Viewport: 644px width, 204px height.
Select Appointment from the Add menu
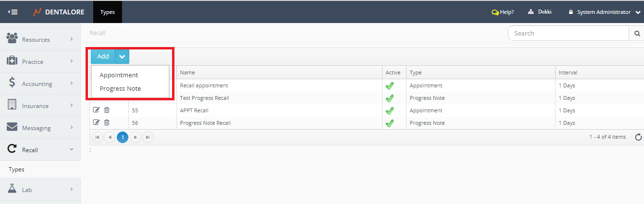[x=119, y=75]
